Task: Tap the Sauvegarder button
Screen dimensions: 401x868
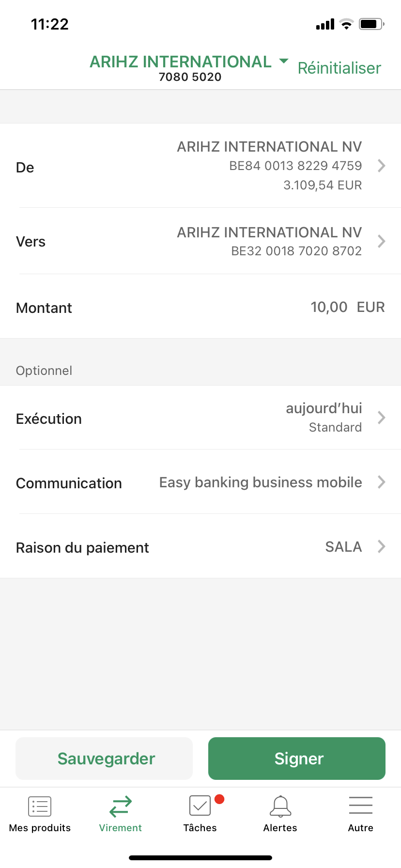Action: click(104, 759)
